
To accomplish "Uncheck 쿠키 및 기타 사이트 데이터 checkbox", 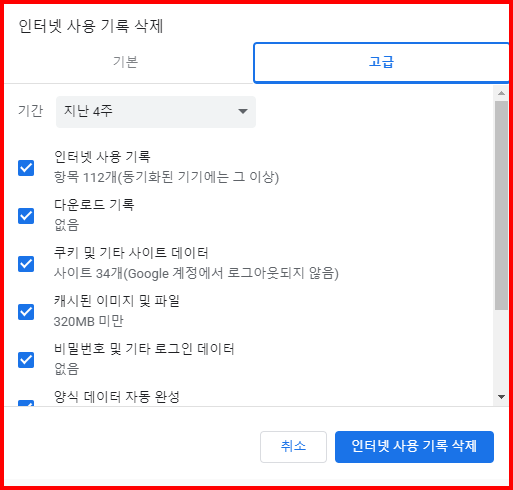I will pyautogui.click(x=26, y=264).
